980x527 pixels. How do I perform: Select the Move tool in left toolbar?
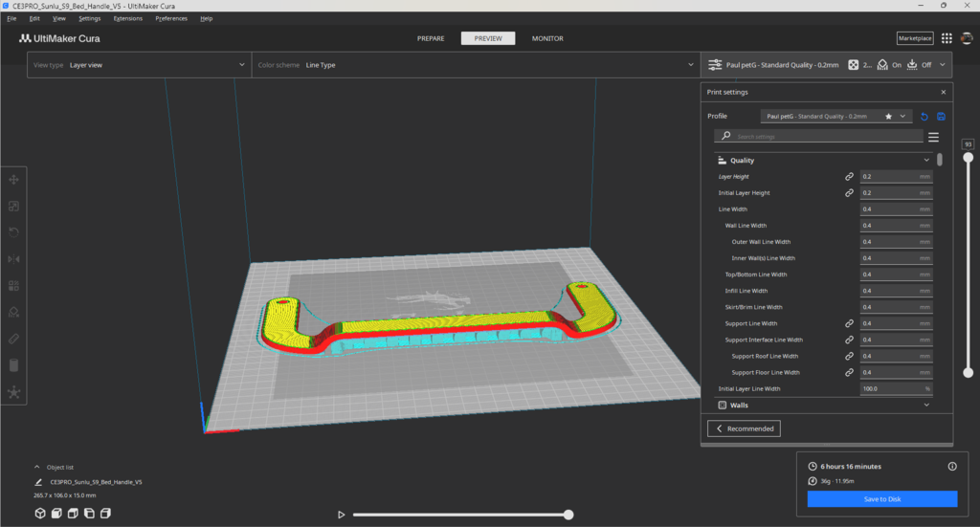13,180
